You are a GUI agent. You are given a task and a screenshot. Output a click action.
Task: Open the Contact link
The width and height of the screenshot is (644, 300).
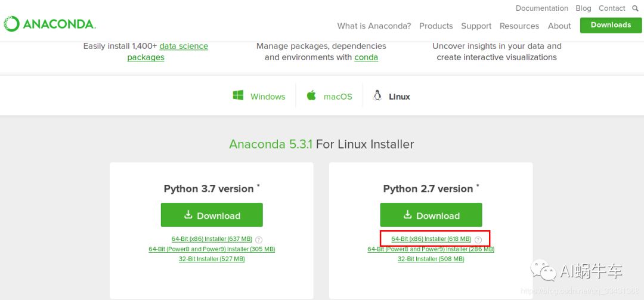click(612, 8)
